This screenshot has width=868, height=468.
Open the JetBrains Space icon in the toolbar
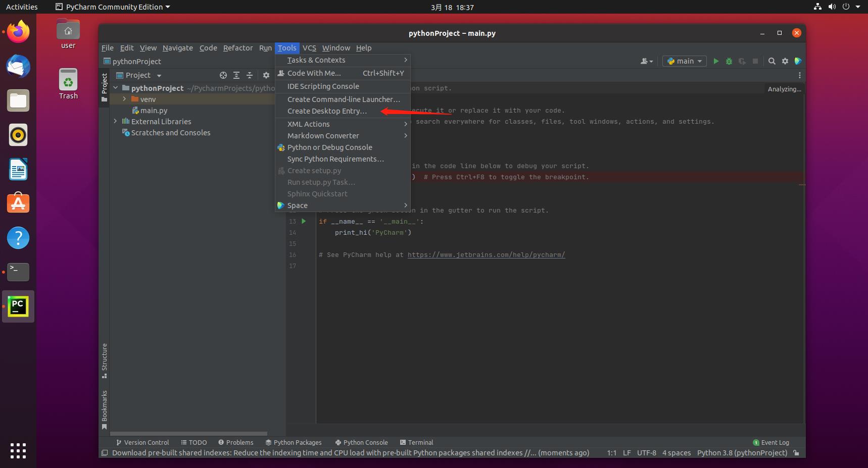[x=798, y=61]
